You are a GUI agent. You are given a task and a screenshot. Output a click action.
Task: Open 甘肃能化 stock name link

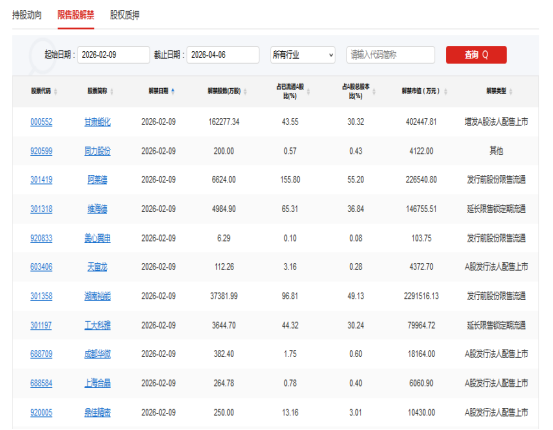[x=97, y=122]
